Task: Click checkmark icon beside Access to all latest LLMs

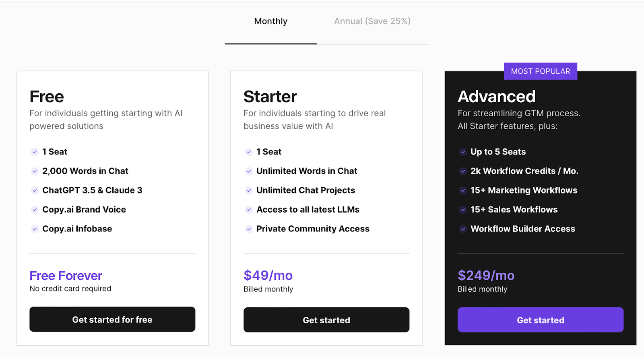Action: [249, 210]
